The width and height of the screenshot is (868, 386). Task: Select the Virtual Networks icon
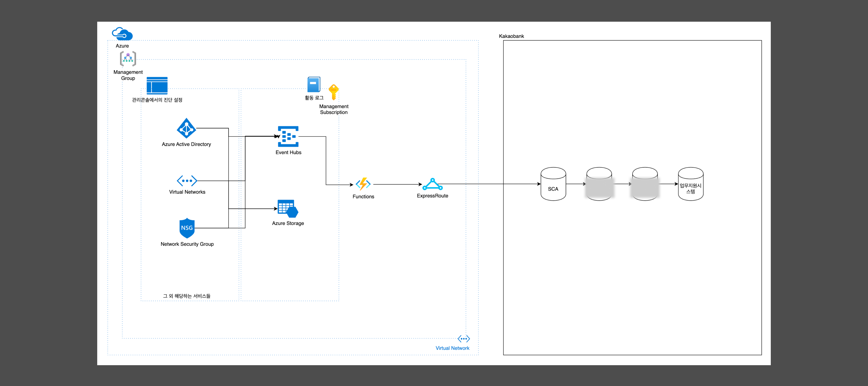point(187,180)
